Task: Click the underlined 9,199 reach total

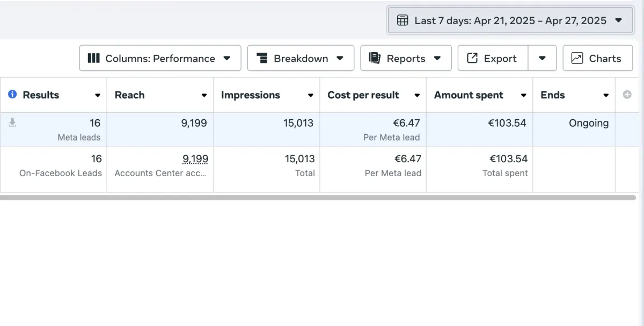Action: (195, 159)
